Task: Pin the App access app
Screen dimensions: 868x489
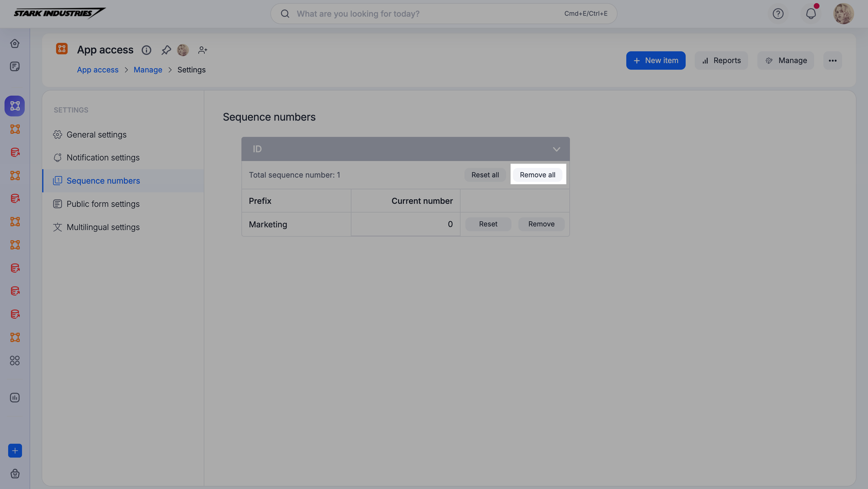Action: click(166, 50)
